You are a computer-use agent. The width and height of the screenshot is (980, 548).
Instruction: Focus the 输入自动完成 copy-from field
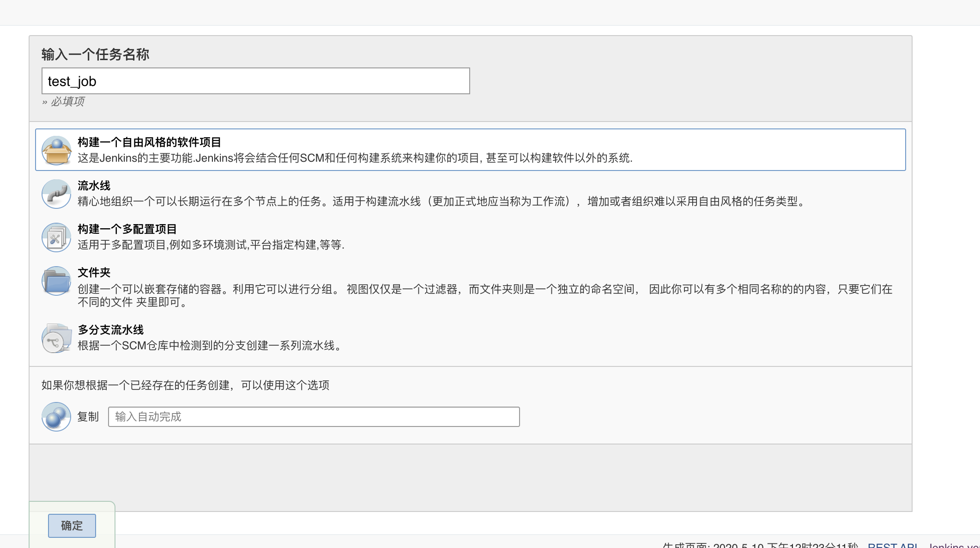314,417
